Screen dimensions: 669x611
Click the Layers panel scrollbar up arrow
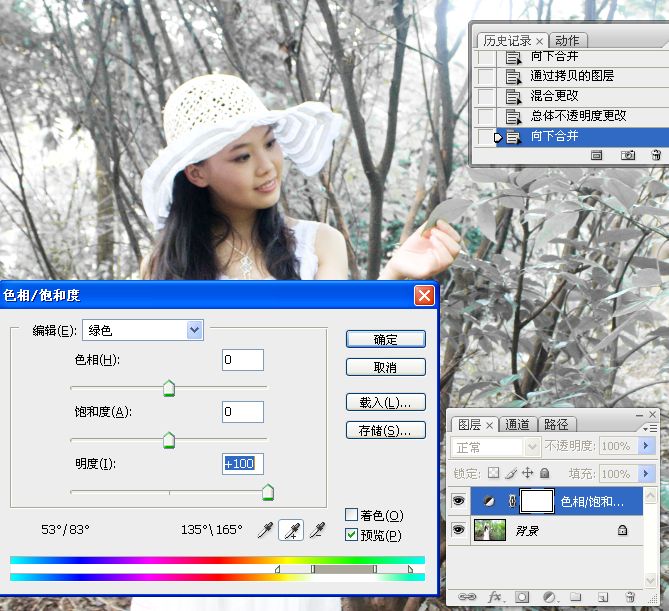[650, 495]
